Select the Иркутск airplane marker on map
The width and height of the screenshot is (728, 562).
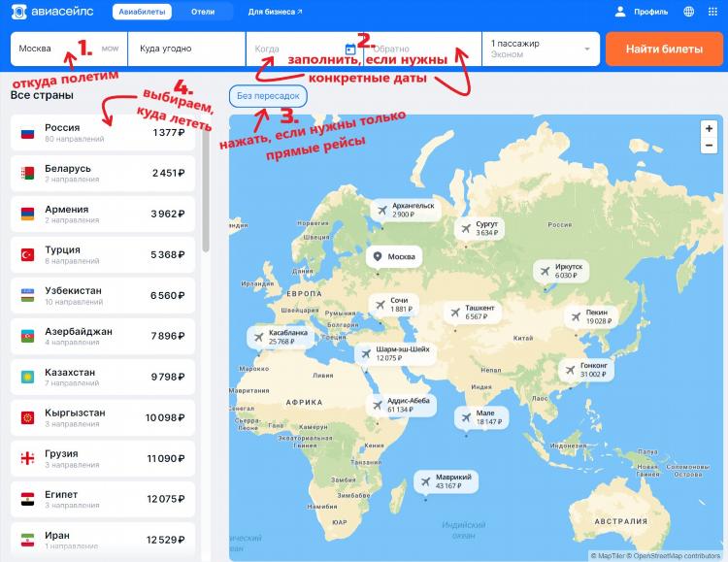tap(546, 271)
